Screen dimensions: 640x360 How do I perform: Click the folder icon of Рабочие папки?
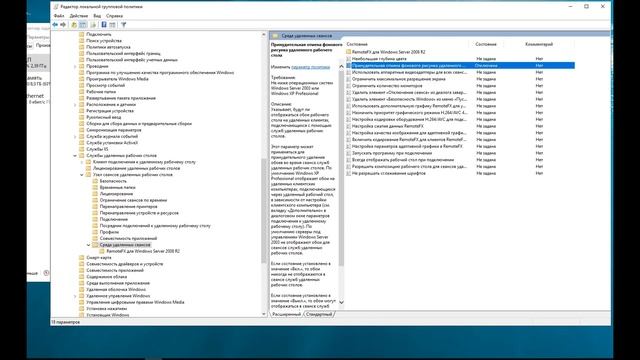(x=82, y=92)
